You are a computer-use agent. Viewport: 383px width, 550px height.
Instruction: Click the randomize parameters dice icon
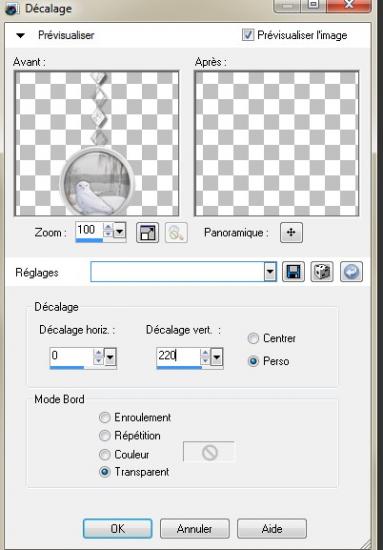click(322, 272)
